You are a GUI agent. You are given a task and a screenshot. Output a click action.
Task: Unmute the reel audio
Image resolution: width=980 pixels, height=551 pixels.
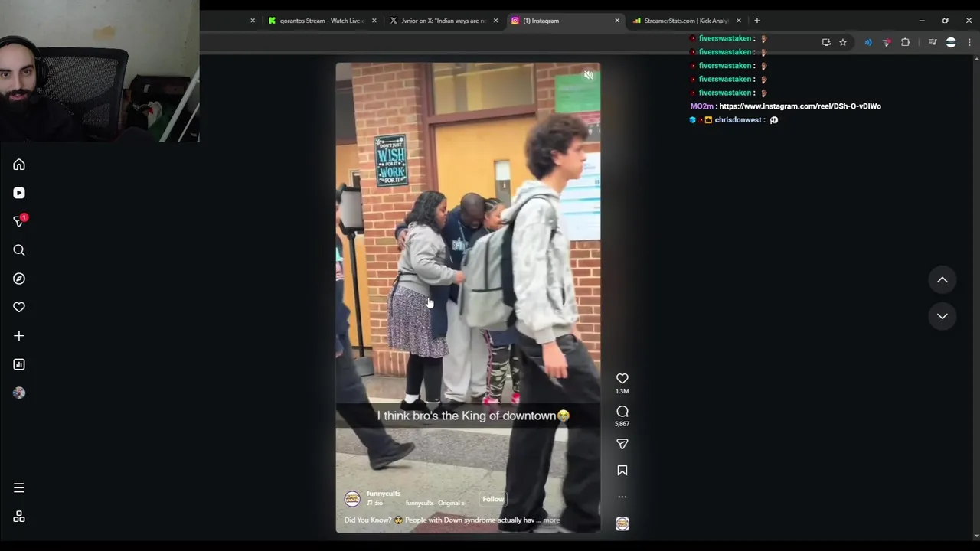tap(588, 75)
